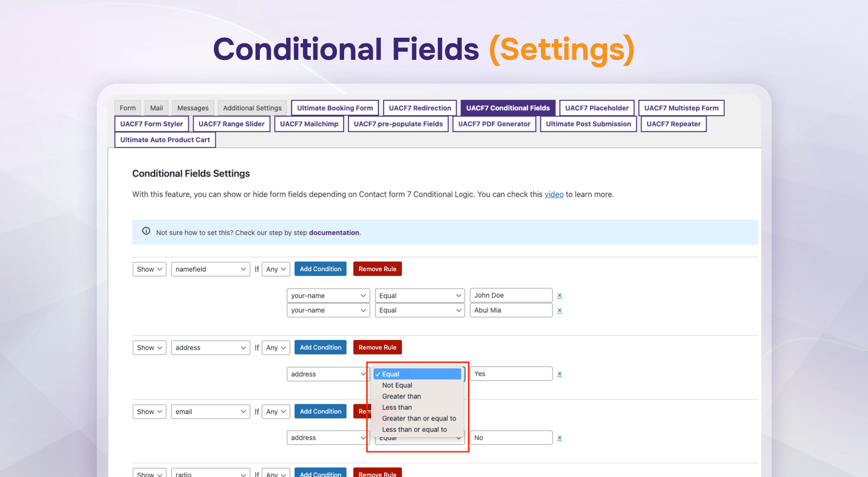Open the UACF7 Form Styler tab
868x477 pixels.
[151, 124]
